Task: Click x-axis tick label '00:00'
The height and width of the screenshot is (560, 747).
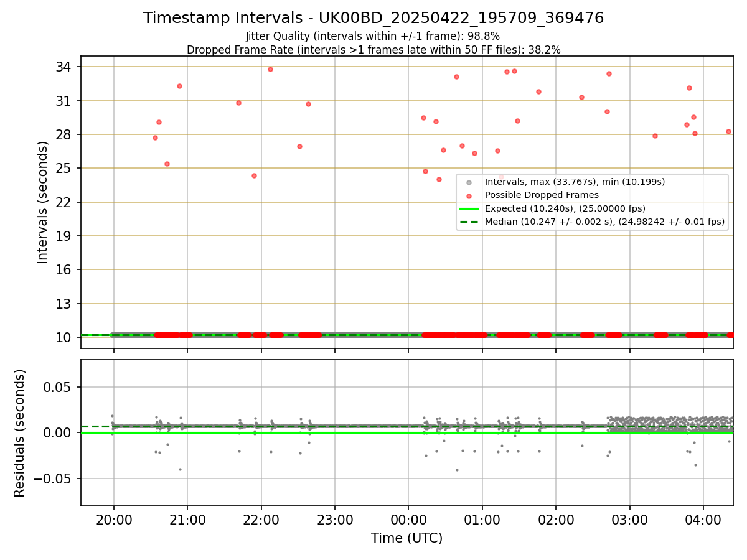Action: click(x=408, y=519)
